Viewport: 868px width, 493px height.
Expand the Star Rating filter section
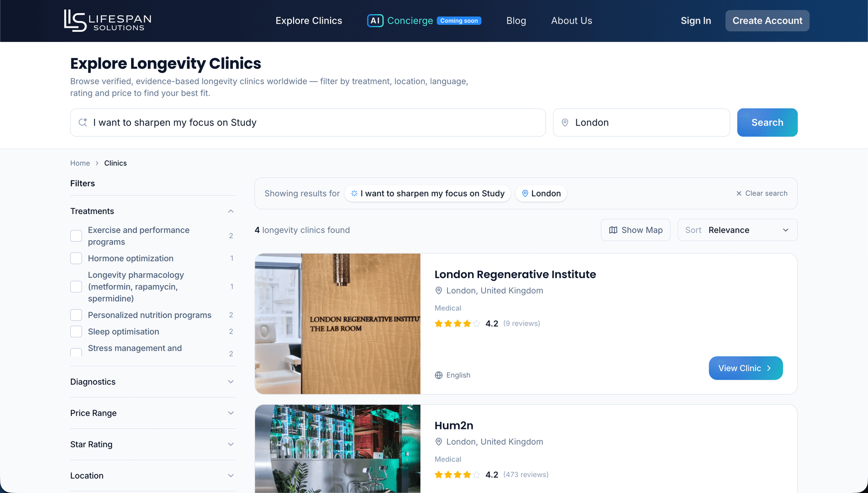[x=153, y=445]
